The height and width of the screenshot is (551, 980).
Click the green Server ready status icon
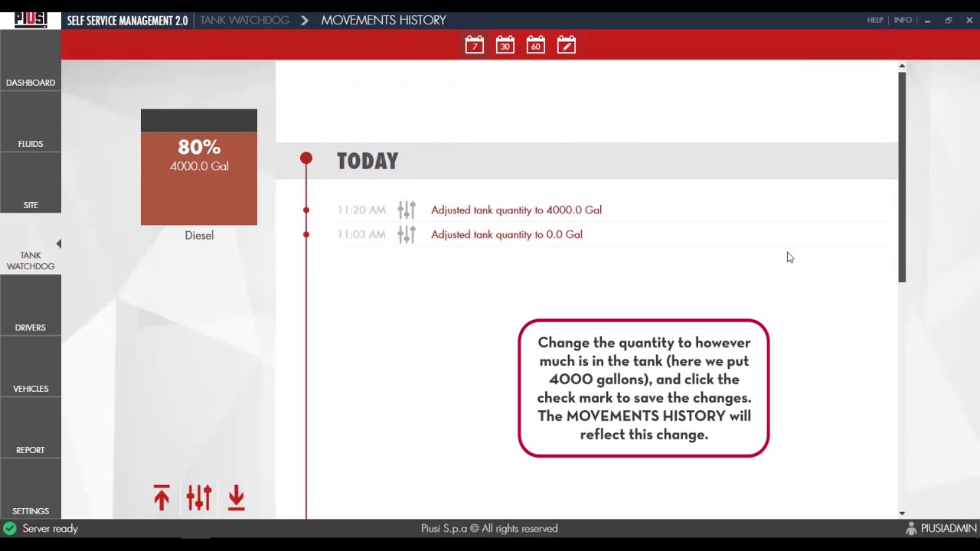(x=10, y=528)
